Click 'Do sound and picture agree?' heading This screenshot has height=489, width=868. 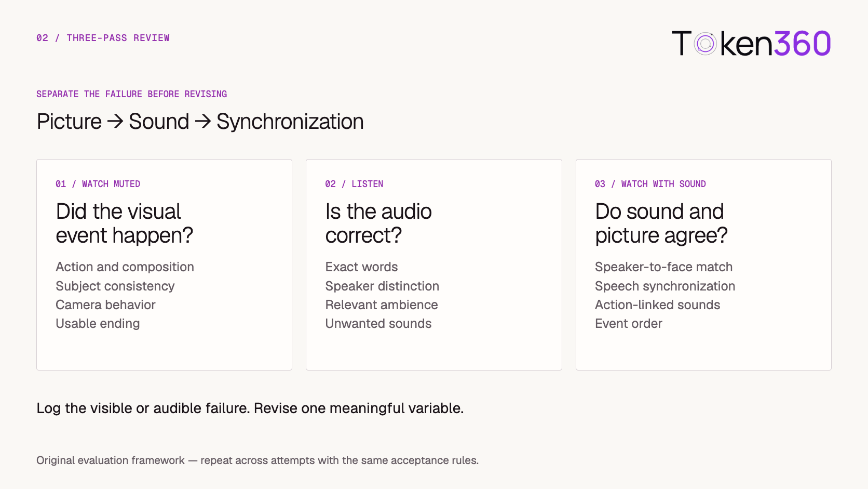661,223
